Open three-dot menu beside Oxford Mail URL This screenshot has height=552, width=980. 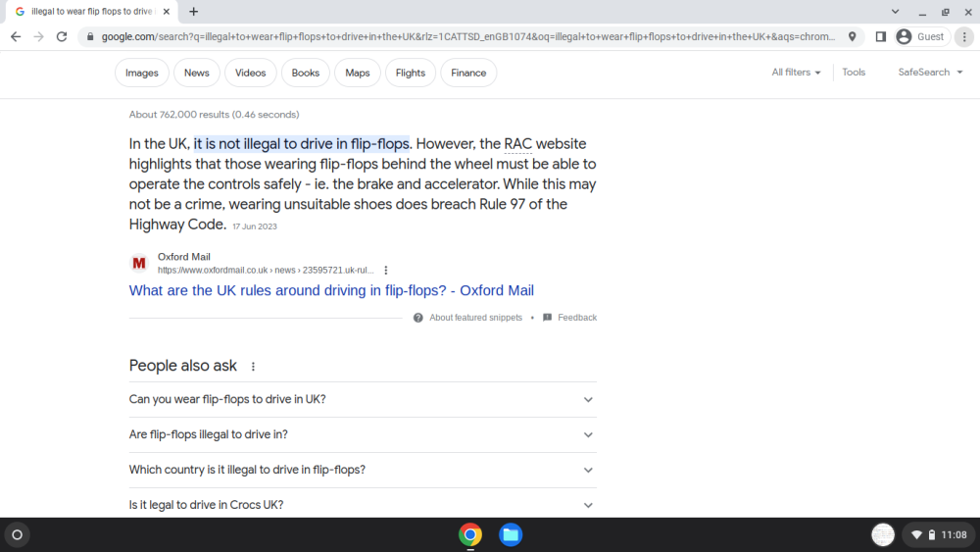(x=385, y=270)
